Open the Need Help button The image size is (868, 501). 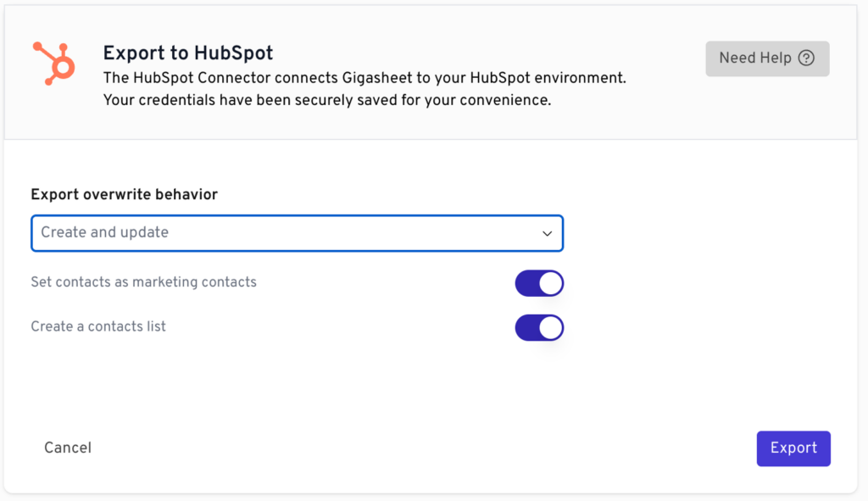click(766, 58)
